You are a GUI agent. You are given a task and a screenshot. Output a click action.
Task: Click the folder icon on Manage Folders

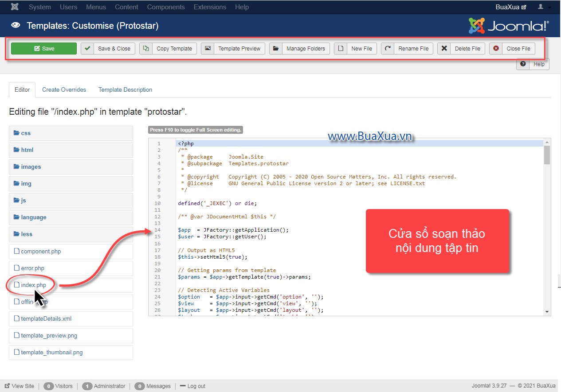(x=276, y=48)
